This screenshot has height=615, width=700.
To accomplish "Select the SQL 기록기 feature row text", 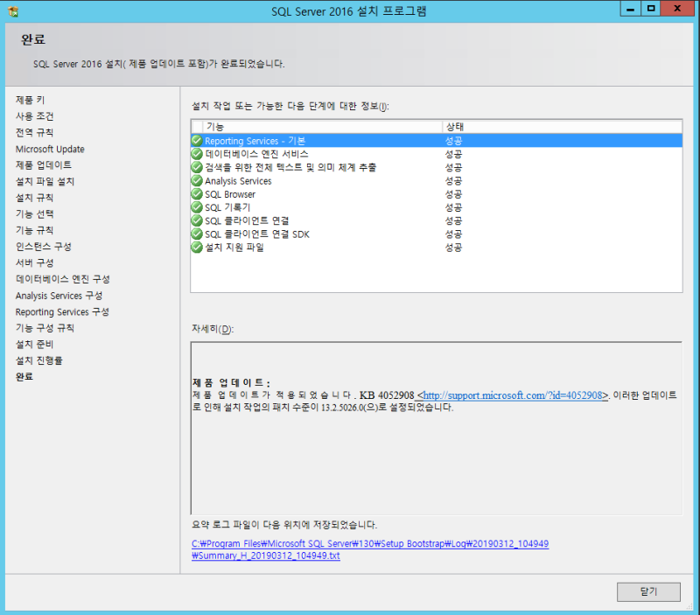I will pos(227,208).
